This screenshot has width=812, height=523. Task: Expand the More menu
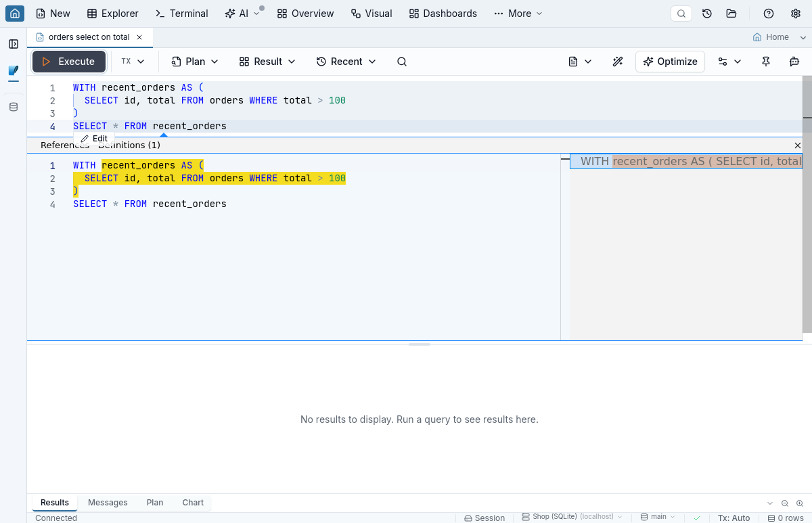[518, 14]
